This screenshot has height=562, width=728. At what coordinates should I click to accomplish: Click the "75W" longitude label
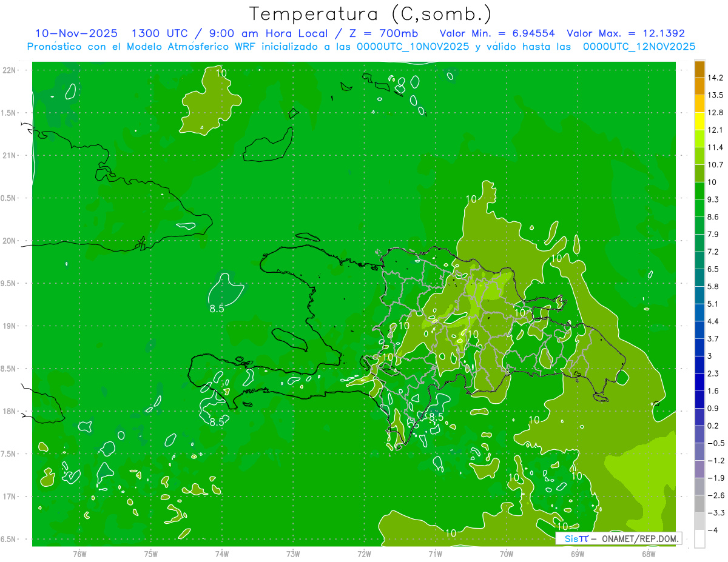[151, 554]
